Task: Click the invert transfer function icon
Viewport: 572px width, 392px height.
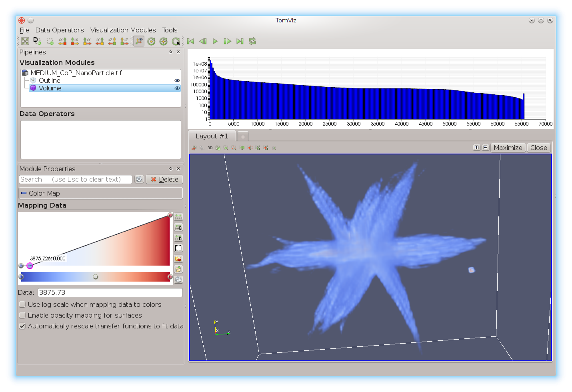Action: 178,248
